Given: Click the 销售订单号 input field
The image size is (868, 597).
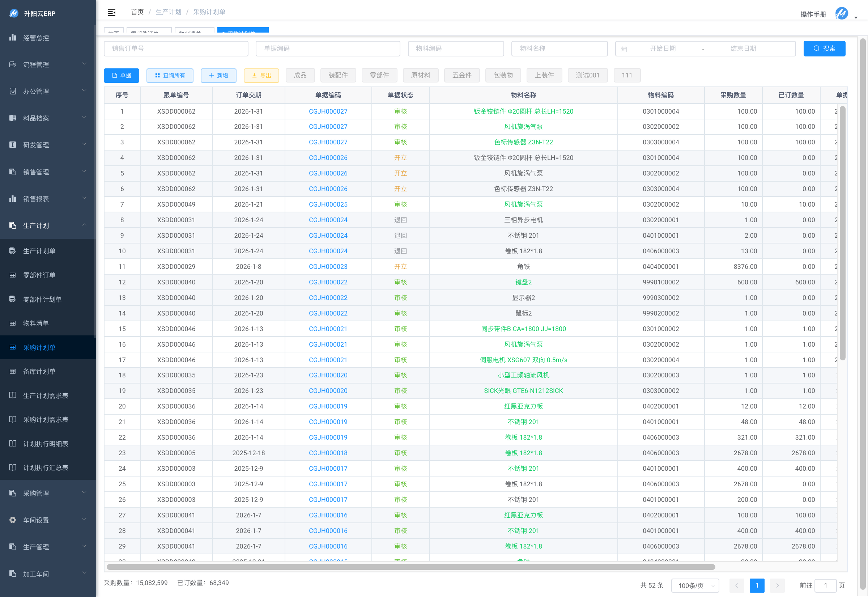Looking at the screenshot, I should 176,48.
